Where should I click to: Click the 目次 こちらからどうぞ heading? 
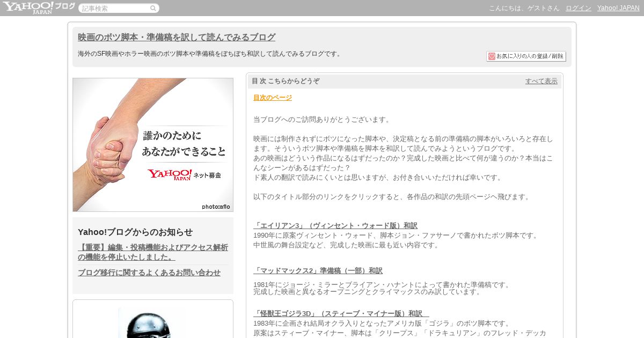(286, 81)
